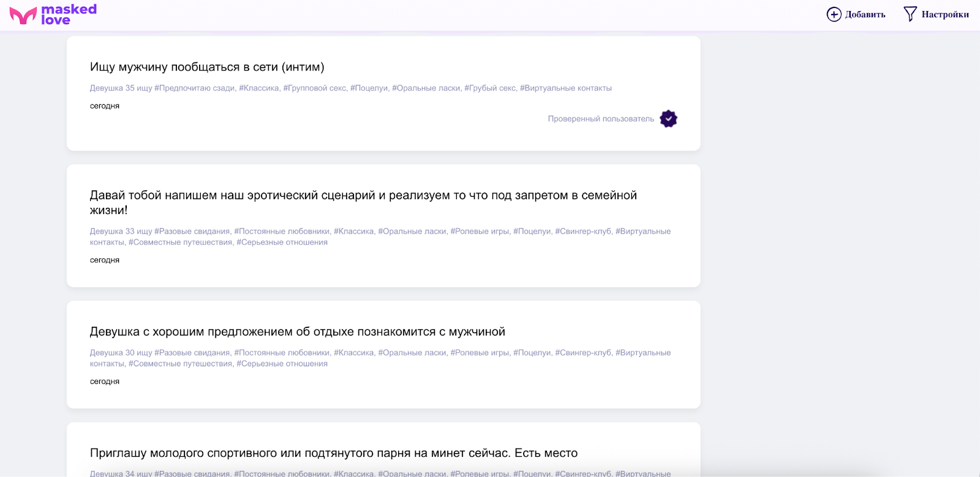Open the masked love home link
The height and width of the screenshot is (477, 980).
tap(53, 15)
